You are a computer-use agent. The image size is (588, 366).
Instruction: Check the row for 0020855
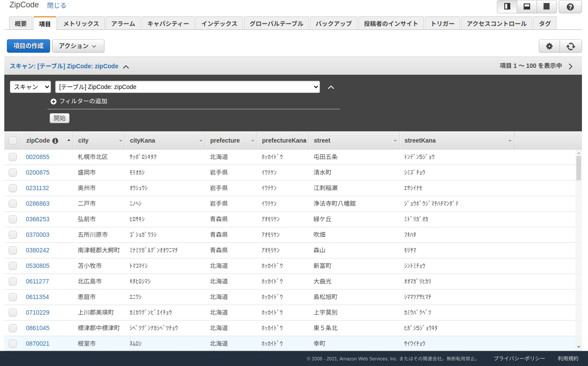coord(13,157)
